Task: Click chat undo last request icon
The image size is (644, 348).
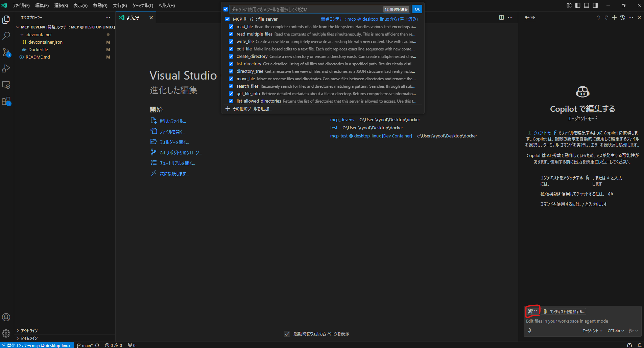Action: coord(598,18)
